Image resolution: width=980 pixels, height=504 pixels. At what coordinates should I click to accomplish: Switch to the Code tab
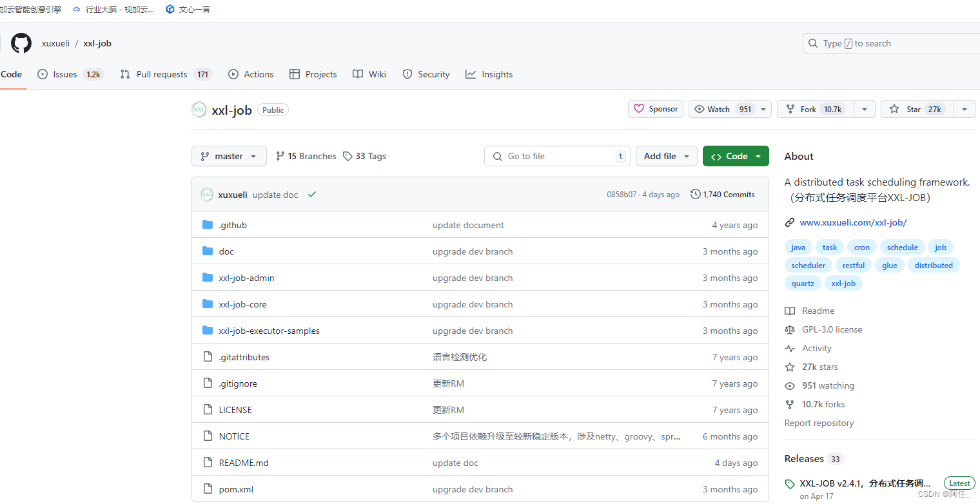pos(12,74)
